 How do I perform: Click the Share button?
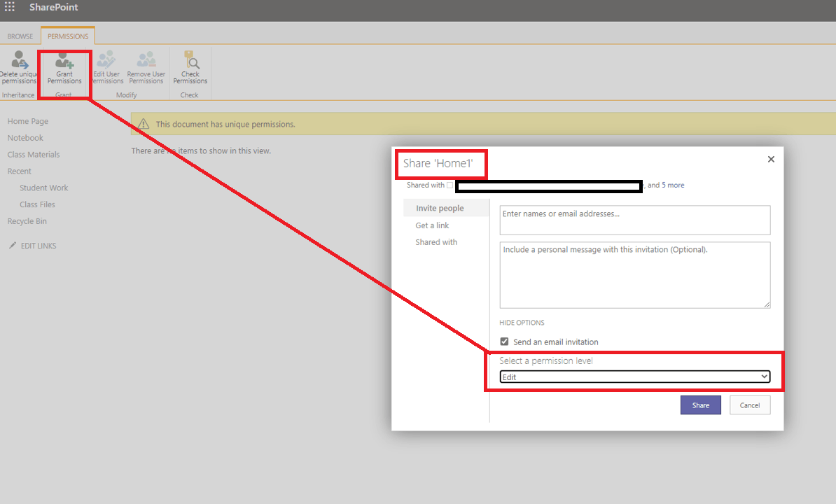click(701, 405)
